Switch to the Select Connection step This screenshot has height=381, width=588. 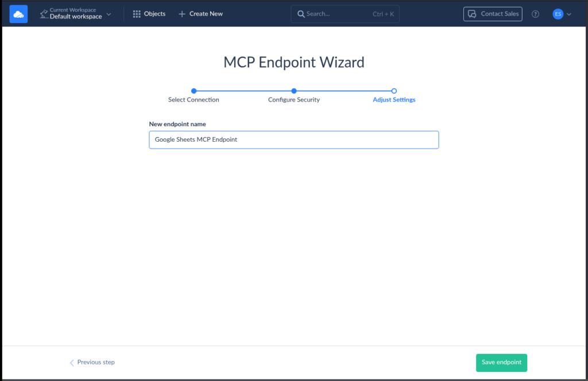point(194,99)
